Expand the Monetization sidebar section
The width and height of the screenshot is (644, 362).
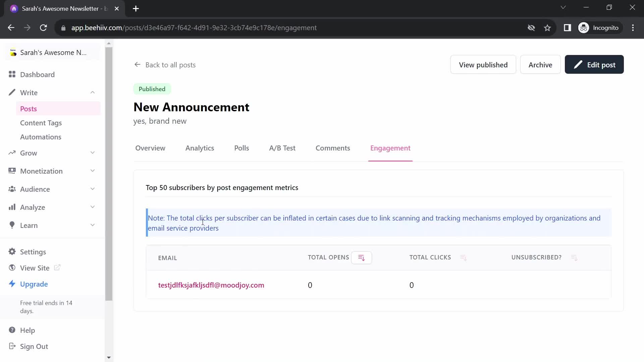(93, 171)
